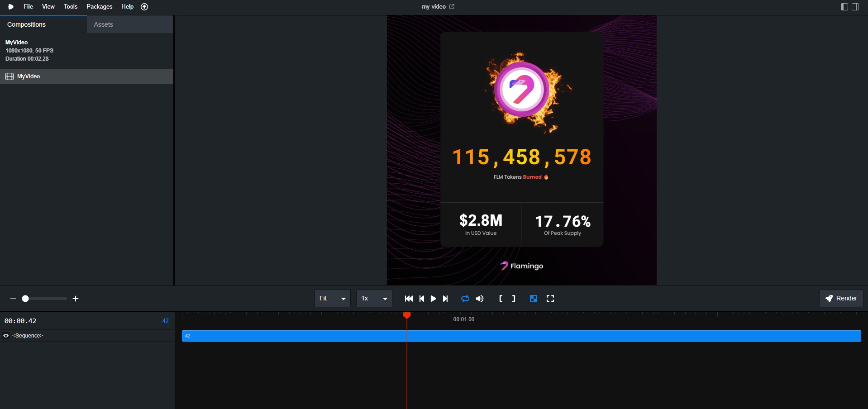868x409 pixels.
Task: Play the video
Action: [x=434, y=299]
